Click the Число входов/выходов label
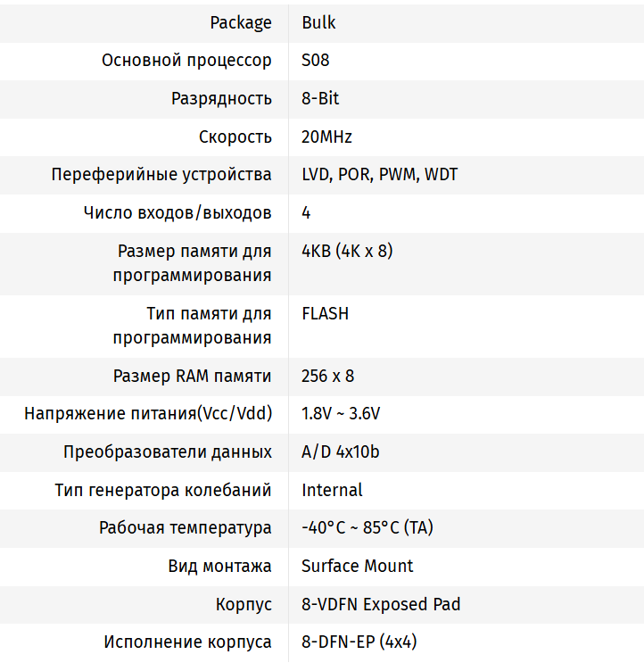Image resolution: width=644 pixels, height=671 pixels. (x=178, y=213)
